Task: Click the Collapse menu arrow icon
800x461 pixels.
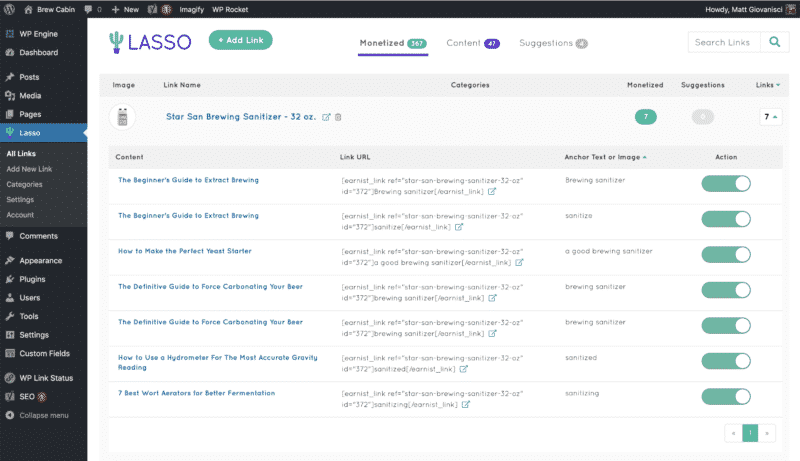Action: coord(10,415)
